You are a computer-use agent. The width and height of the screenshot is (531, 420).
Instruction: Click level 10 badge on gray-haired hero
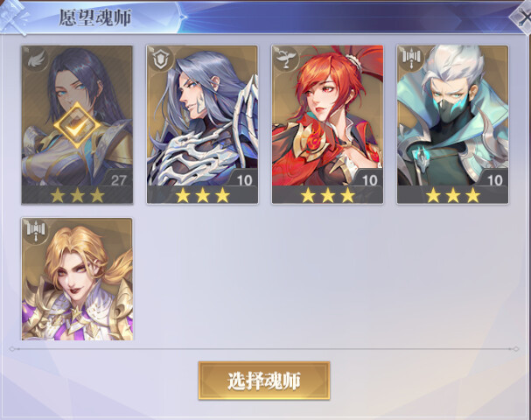pyautogui.click(x=244, y=180)
